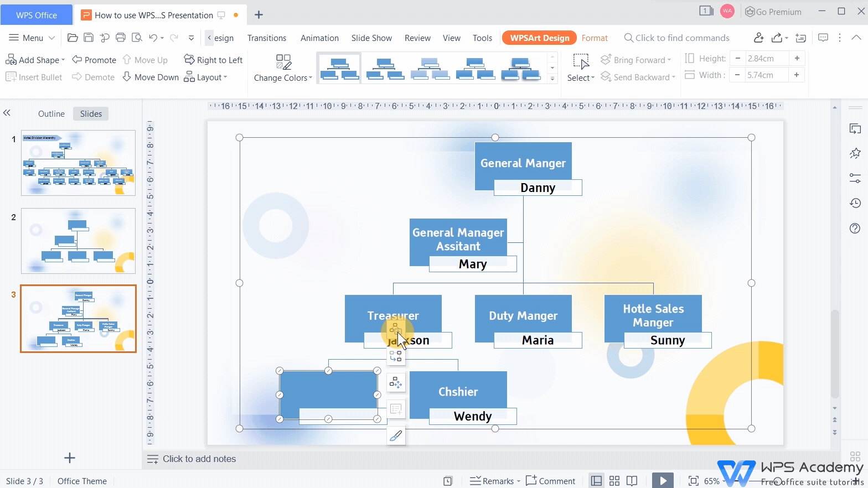Open the Menu dropdown arrow

click(x=51, y=38)
